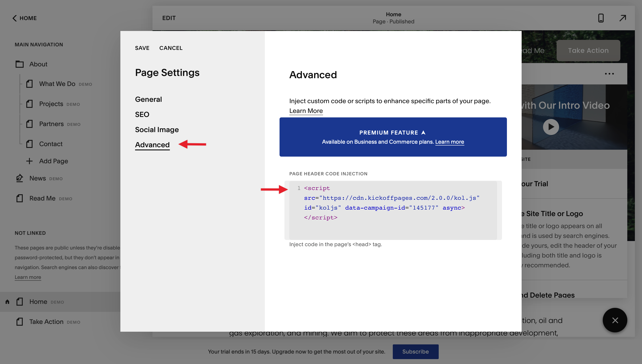The image size is (642, 364).
Task: Click the News blog icon
Action: click(20, 178)
